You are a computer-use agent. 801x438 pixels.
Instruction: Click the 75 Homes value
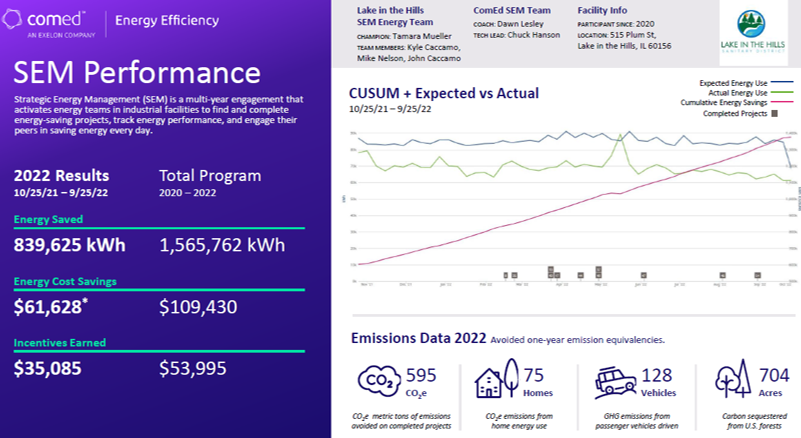click(534, 375)
